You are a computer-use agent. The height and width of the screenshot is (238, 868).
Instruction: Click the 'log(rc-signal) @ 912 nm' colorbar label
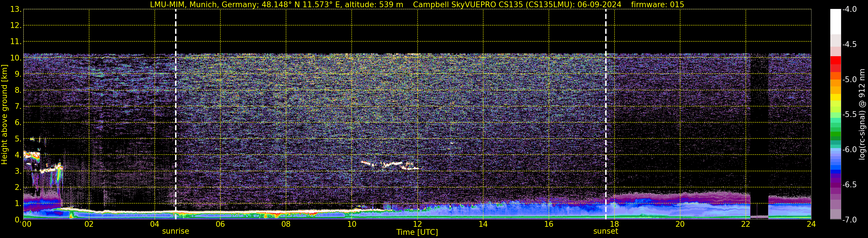tap(862, 114)
